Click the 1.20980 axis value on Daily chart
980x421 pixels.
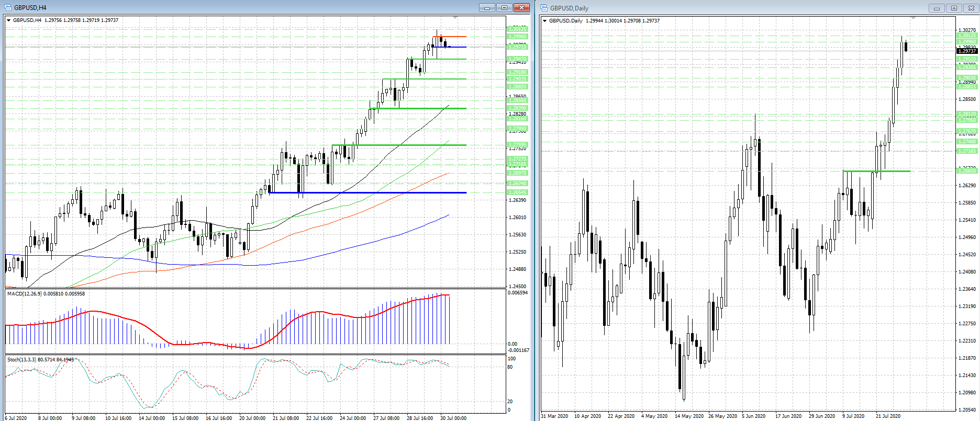click(x=967, y=393)
